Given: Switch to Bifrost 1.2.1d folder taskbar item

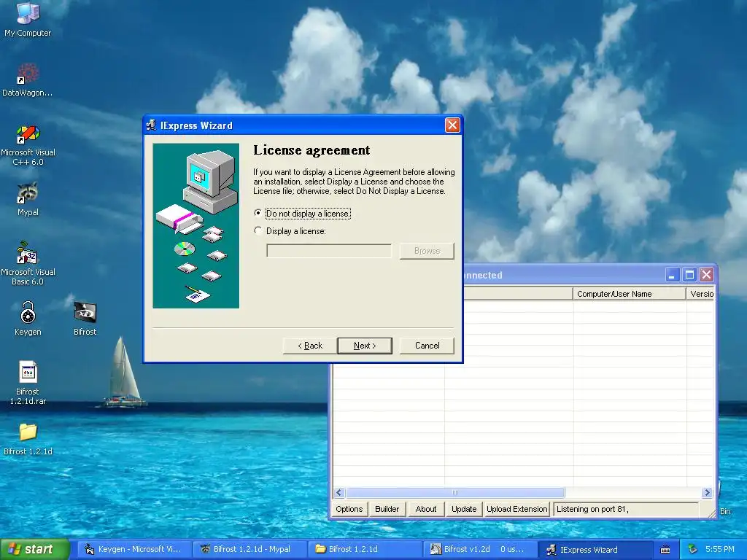Looking at the screenshot, I should tap(365, 549).
